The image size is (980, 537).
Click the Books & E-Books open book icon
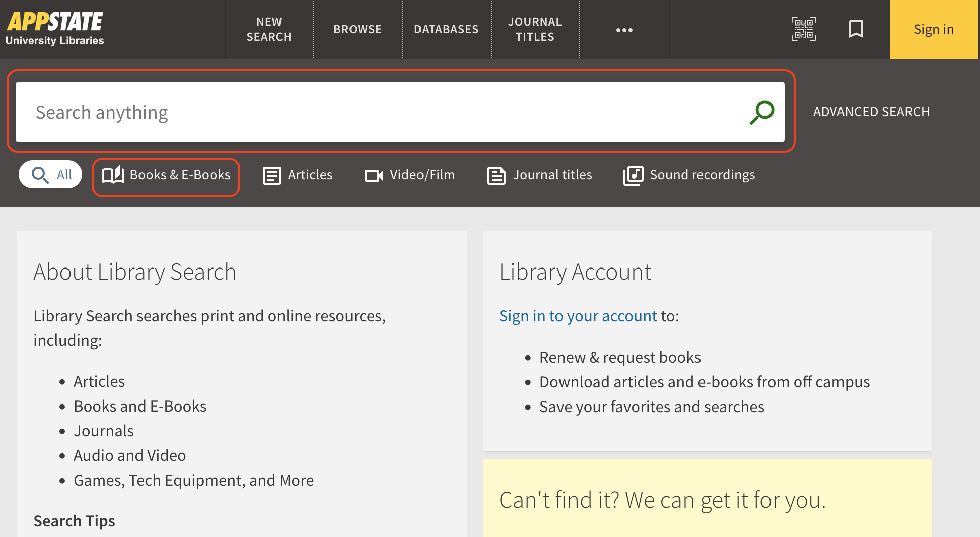click(x=113, y=175)
